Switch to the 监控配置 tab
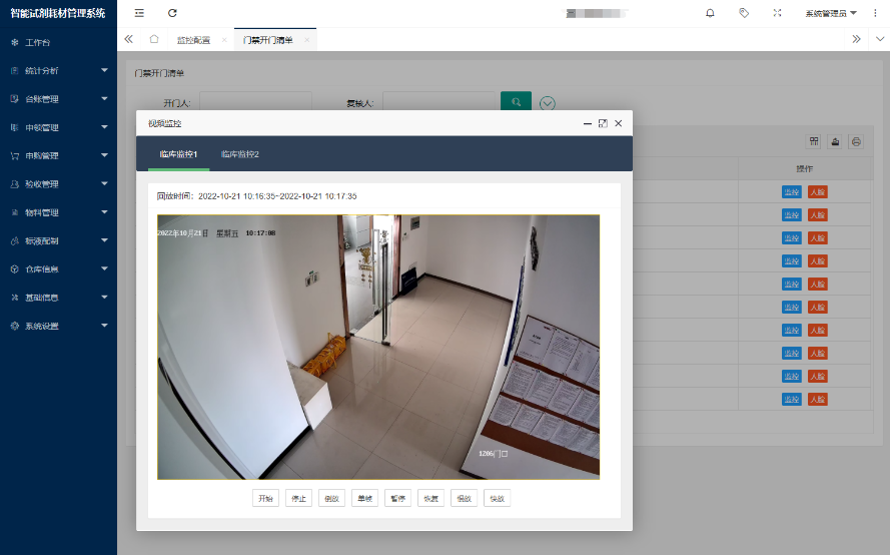The image size is (890, 555). (x=193, y=40)
